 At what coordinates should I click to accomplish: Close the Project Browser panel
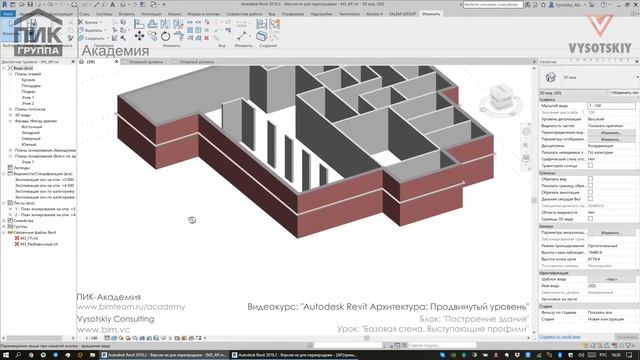pyautogui.click(x=73, y=62)
